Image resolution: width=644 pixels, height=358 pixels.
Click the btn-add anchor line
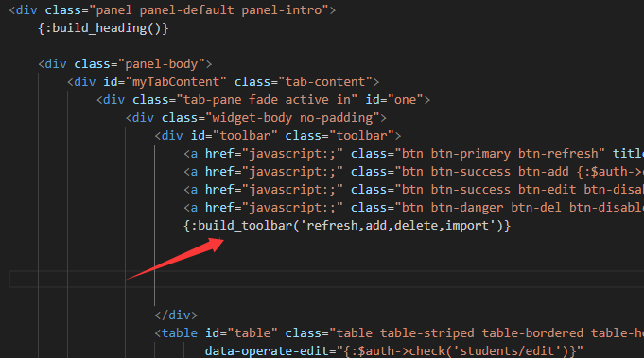(x=413, y=172)
